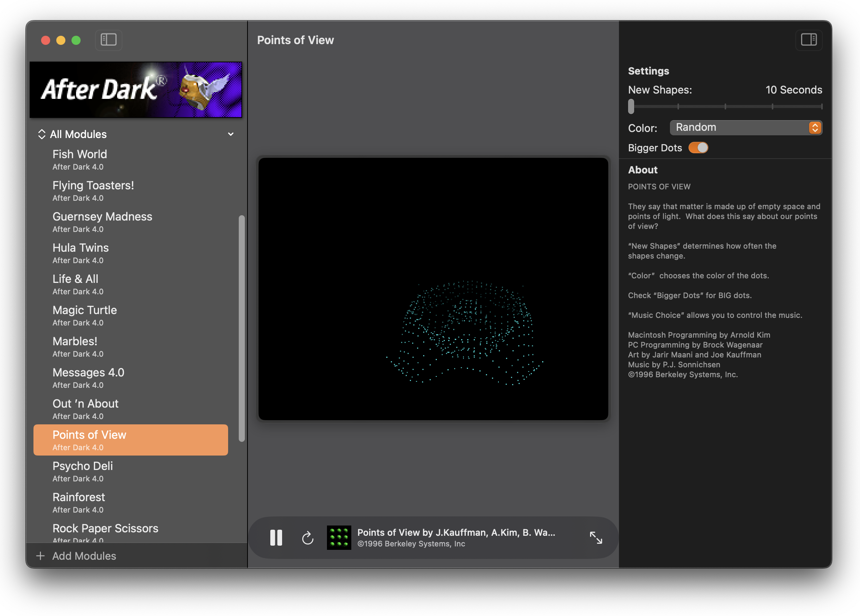Click the Add Modules button
The image size is (860, 616).
click(76, 556)
